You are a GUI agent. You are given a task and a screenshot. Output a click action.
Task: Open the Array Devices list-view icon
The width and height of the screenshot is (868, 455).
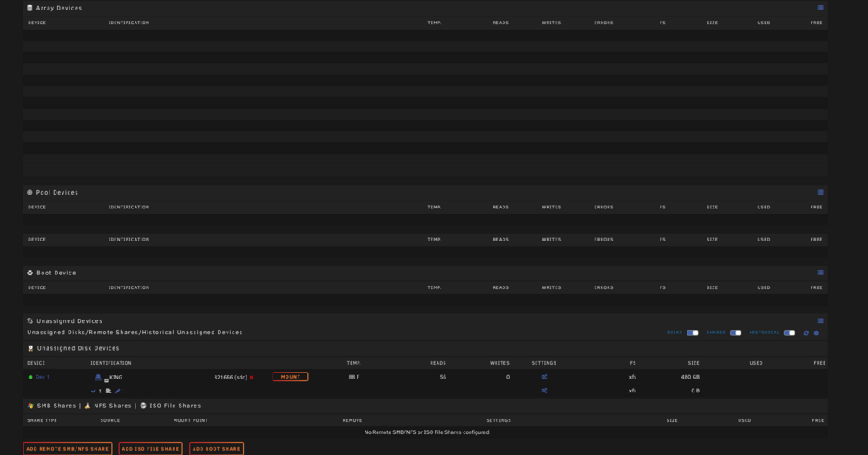(820, 9)
